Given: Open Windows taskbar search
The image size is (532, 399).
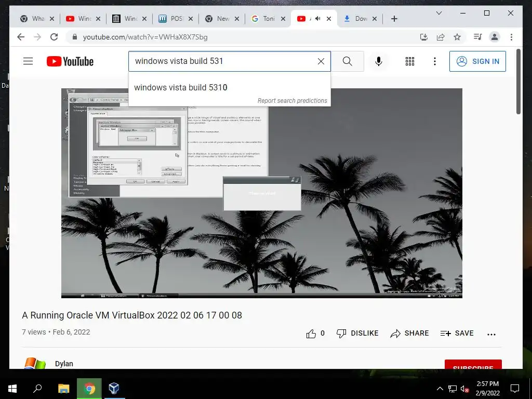Looking at the screenshot, I should click(x=37, y=389).
